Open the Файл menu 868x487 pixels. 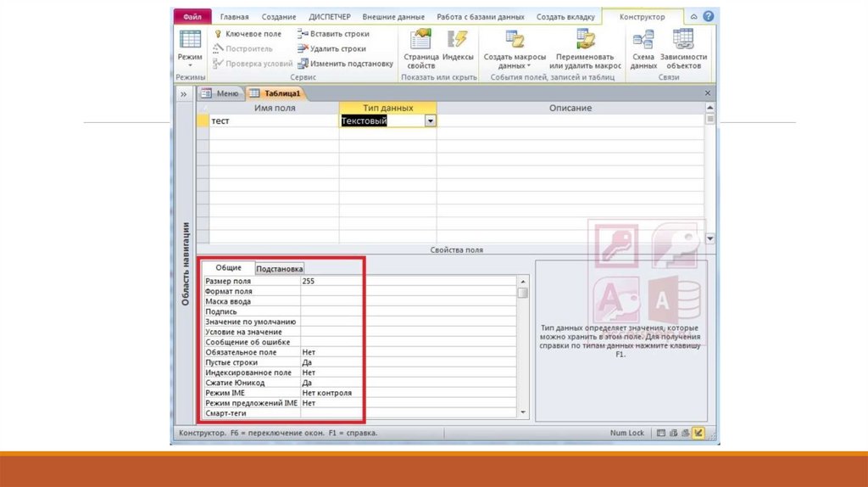click(x=192, y=17)
